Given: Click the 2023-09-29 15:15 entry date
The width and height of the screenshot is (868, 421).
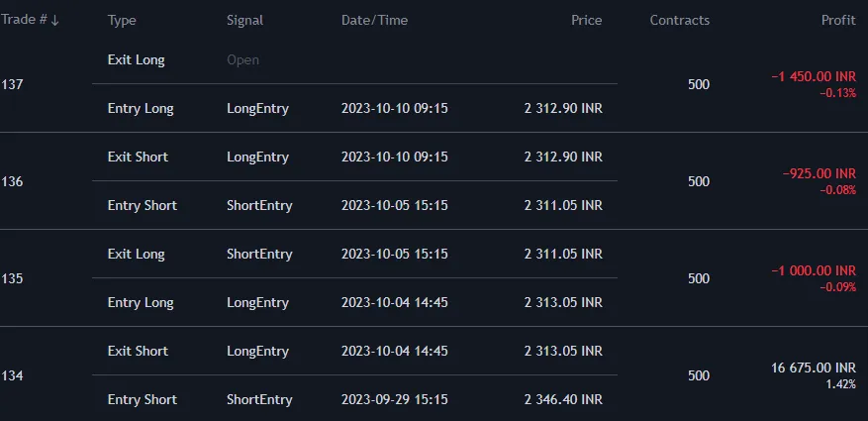Looking at the screenshot, I should point(394,399).
